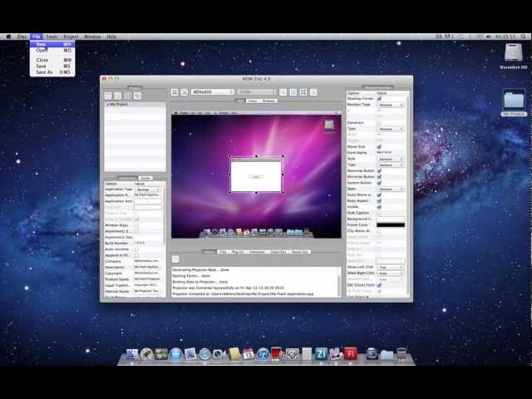Toggle the Visible checkbox
This screenshot has height=399, width=532.
(x=379, y=207)
